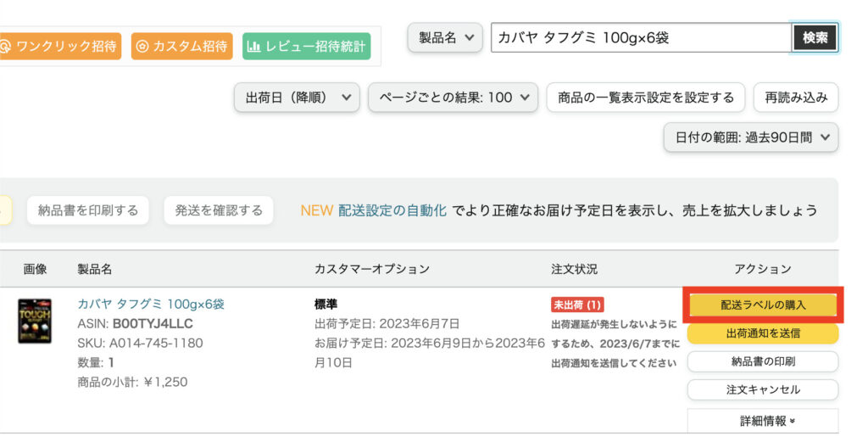
Task: Open the 配送設定の自動化 link
Action: click(392, 210)
